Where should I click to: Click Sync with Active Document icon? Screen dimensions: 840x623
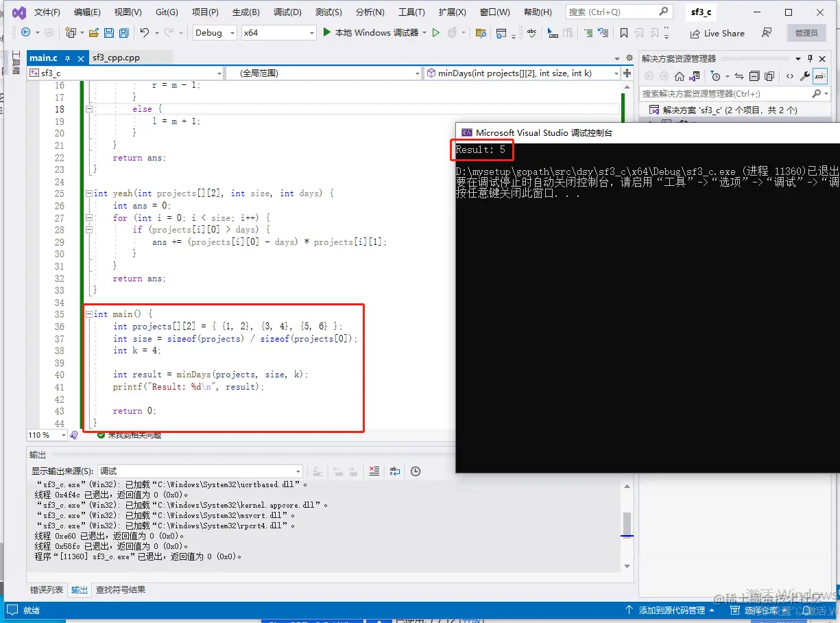(739, 76)
